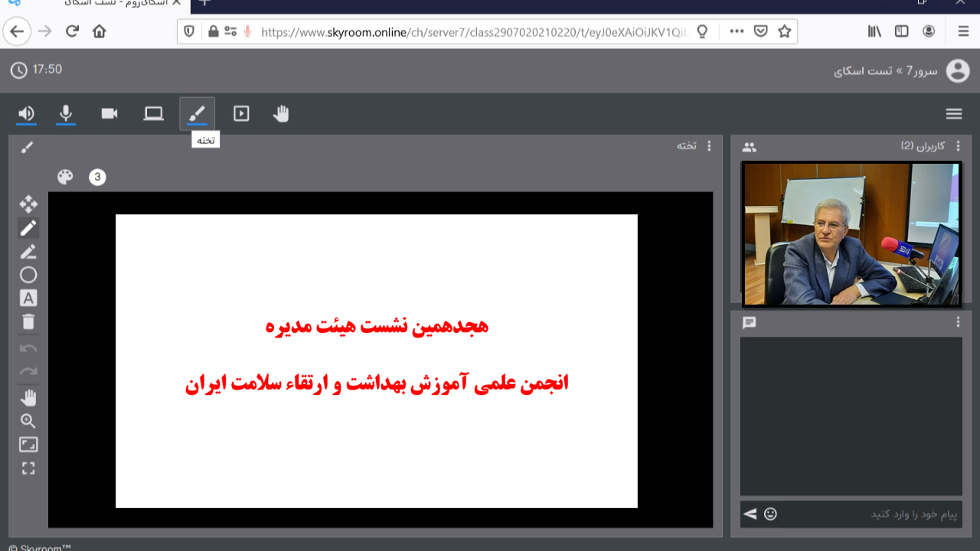The height and width of the screenshot is (551, 980).
Task: Open users panel three-dot options
Action: click(958, 145)
